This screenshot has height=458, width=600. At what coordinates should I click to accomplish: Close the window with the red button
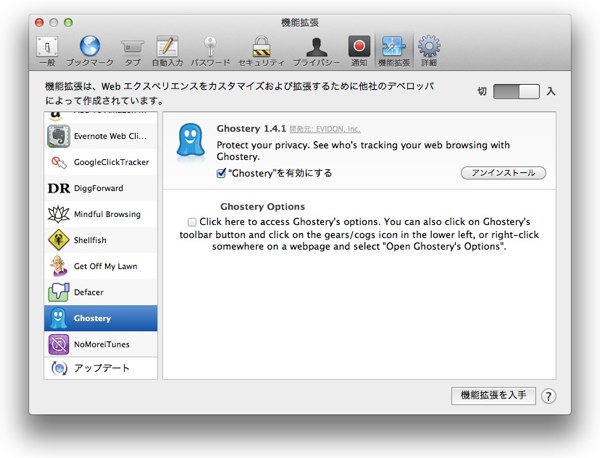coord(39,23)
